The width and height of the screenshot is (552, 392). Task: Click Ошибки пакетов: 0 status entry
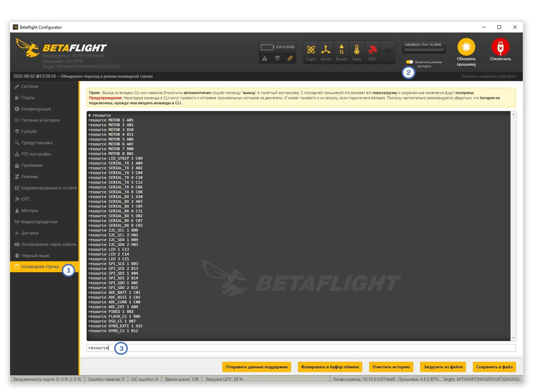click(x=106, y=379)
